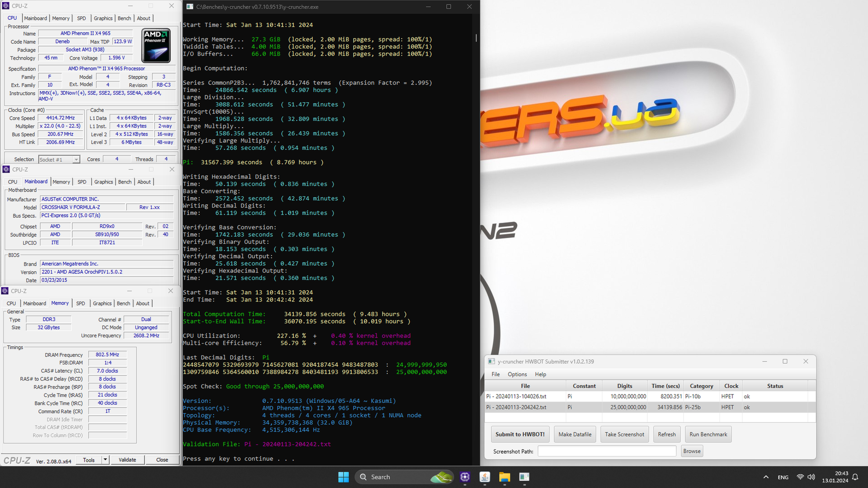Click the Digits column header
This screenshot has height=488, width=868.
coord(625,386)
